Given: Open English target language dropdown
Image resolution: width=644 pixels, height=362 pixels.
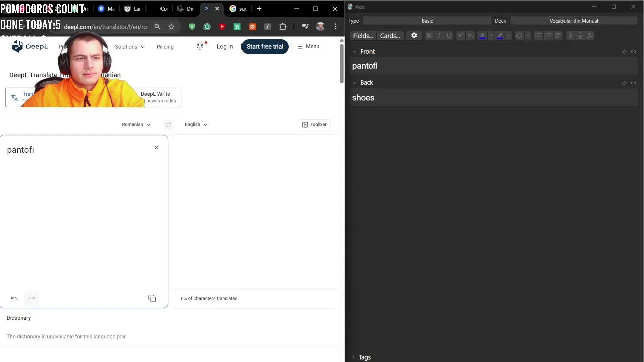Looking at the screenshot, I should [x=196, y=125].
